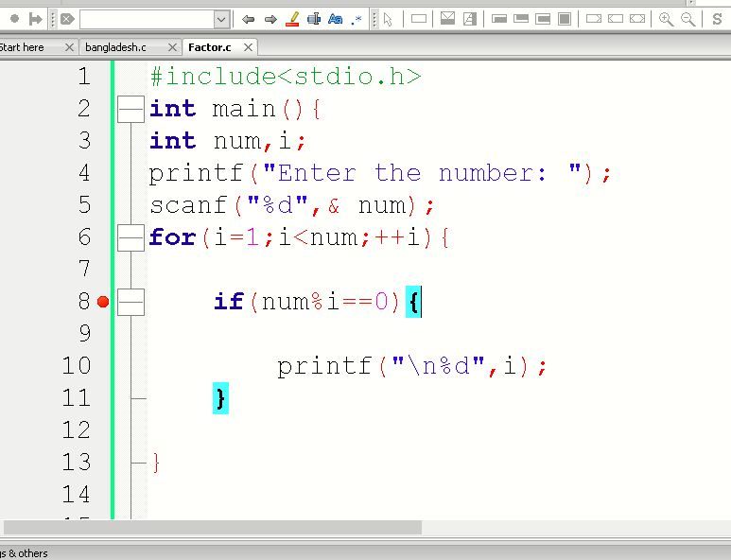
Task: Jump forward with the right arrow icon
Action: 270,19
